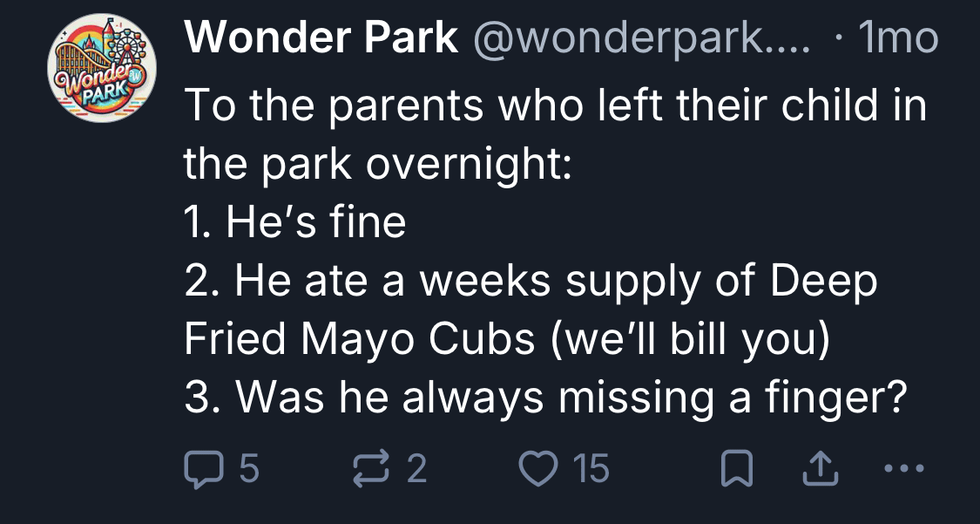Click the "2. He ate a weeks supply" line
Screen dimensions: 980x524
pos(531,282)
